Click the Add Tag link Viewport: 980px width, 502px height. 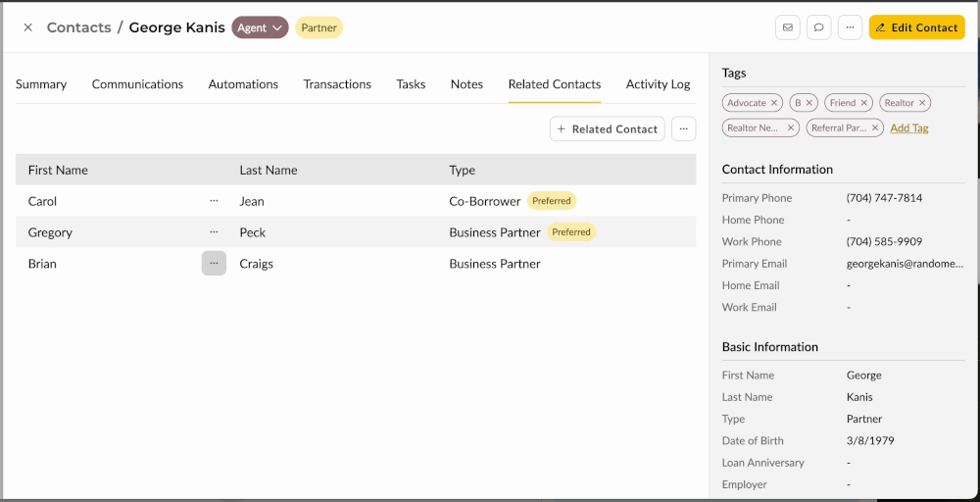coord(908,128)
